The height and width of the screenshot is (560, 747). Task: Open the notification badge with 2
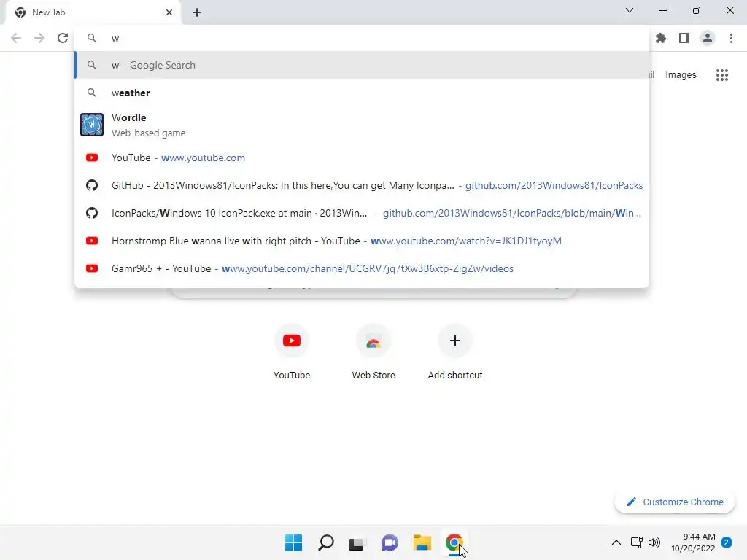coord(727,542)
